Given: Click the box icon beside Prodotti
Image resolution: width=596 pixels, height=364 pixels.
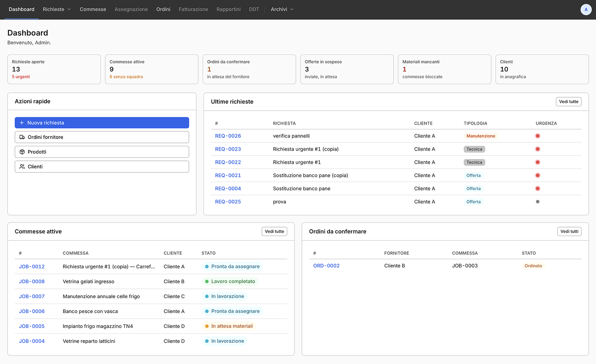Looking at the screenshot, I should [22, 152].
